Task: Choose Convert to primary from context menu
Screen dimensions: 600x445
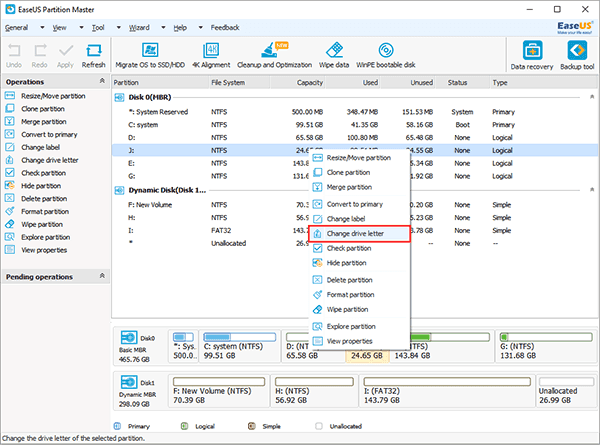Action: click(360, 204)
